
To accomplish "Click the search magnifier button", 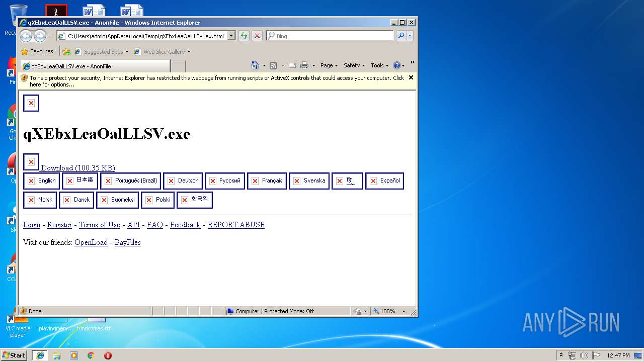I will (x=401, y=36).
